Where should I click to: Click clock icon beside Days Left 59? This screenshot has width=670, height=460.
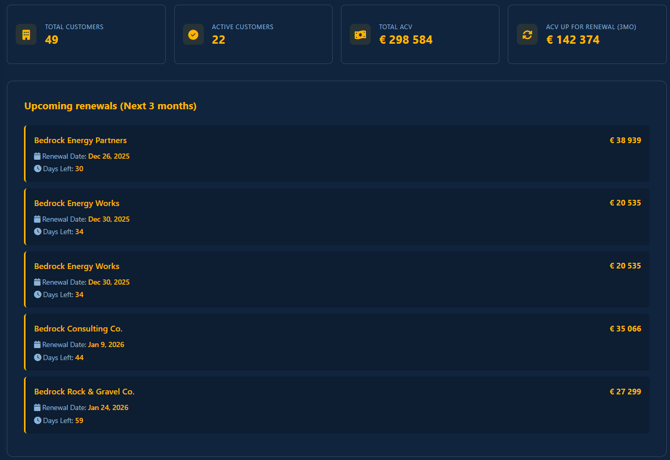click(38, 420)
